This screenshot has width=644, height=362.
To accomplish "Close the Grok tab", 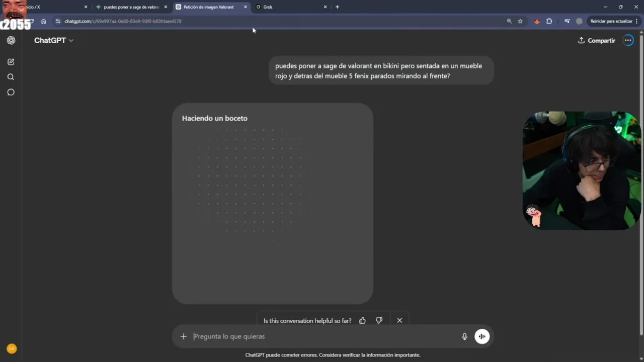I will click(x=325, y=7).
